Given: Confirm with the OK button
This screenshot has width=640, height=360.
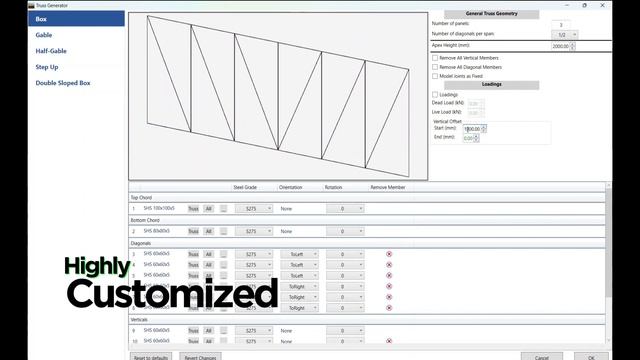Looking at the screenshot, I should click(x=591, y=357).
